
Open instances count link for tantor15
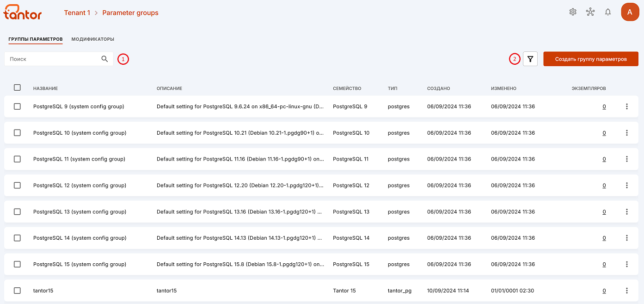(604, 291)
